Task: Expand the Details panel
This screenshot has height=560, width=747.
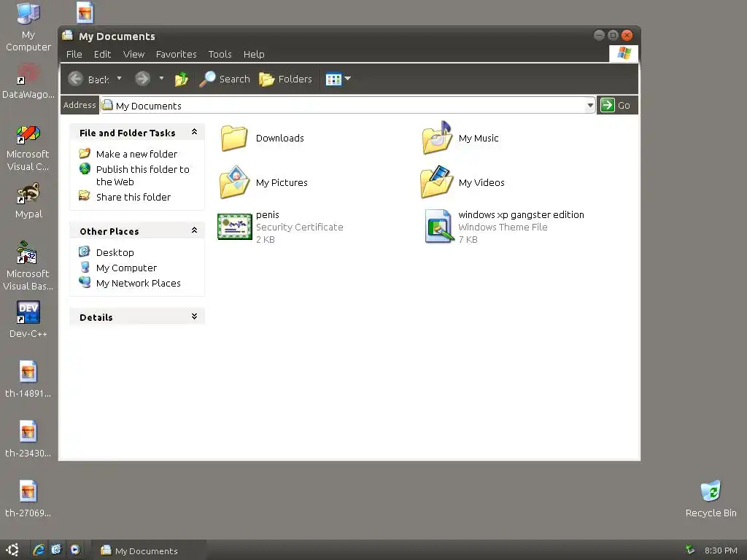Action: 194,316
